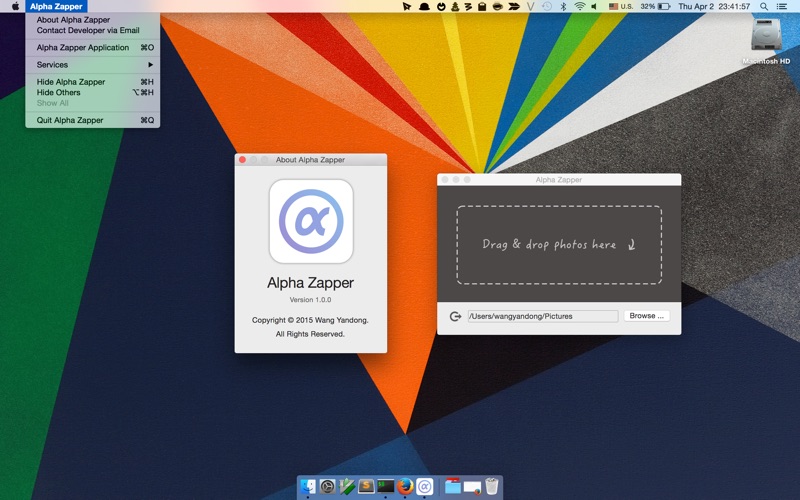This screenshot has height=500, width=800.
Task: Click the V-shaped menu bar icon
Action: click(531, 6)
